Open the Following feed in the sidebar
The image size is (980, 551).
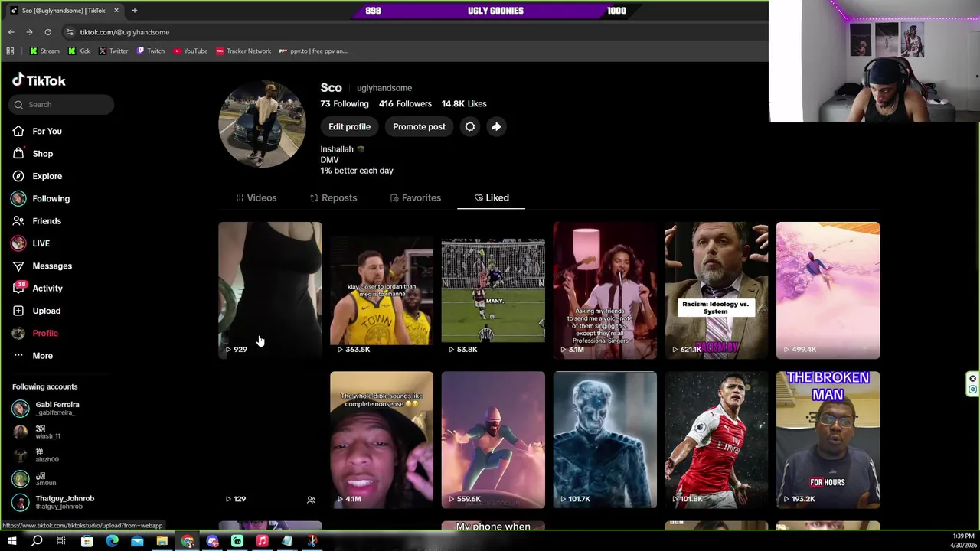41,198
